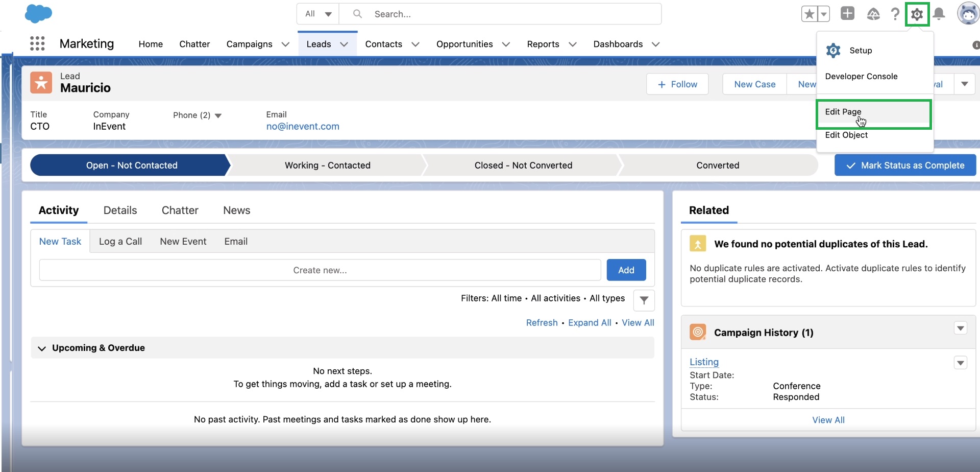Open the Reports navigation tab
This screenshot has height=472, width=980.
pos(543,44)
